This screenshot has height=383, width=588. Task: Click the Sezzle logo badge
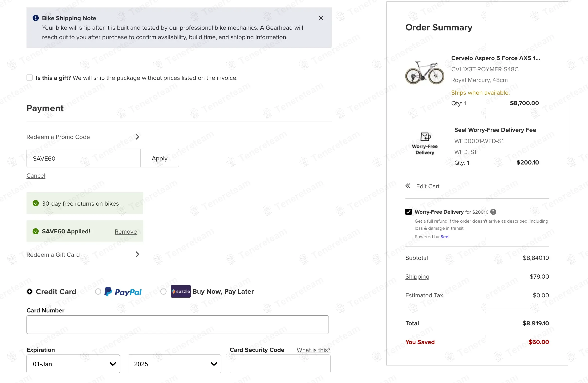click(x=181, y=291)
